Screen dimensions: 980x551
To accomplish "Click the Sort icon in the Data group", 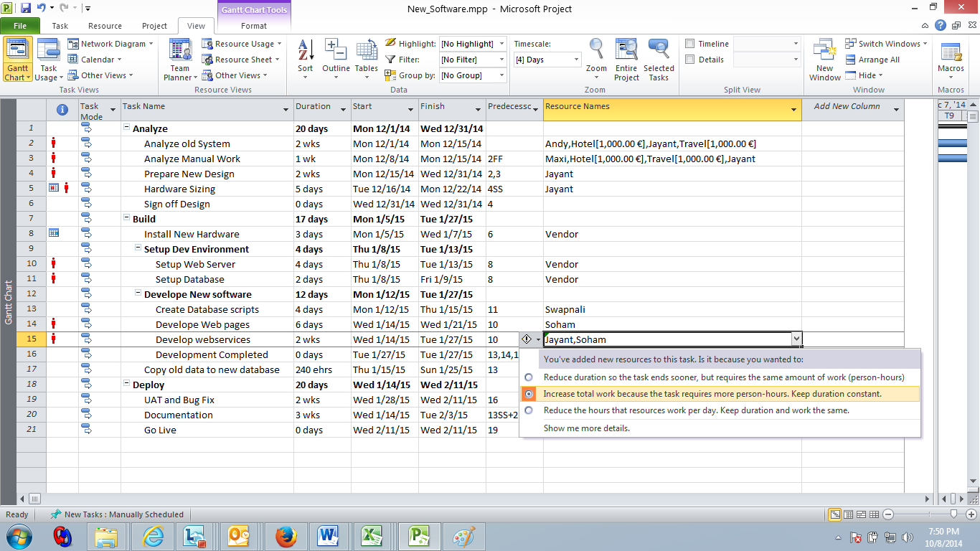I will tap(305, 59).
